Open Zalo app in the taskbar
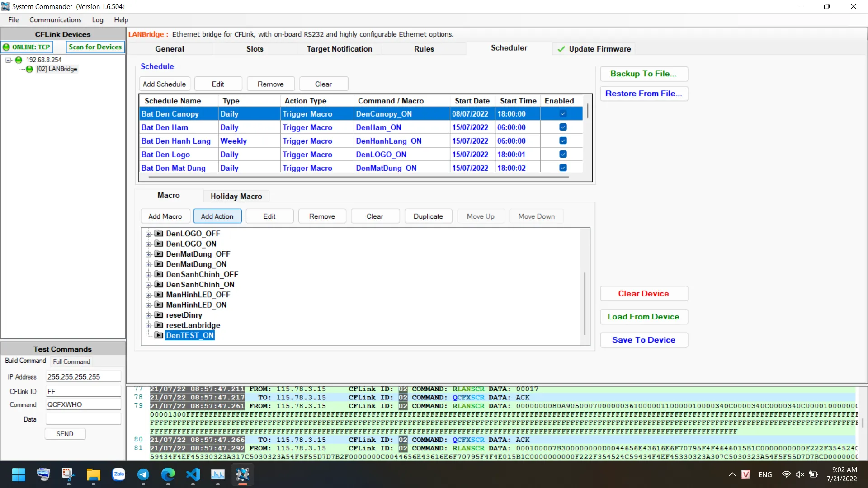 [118, 474]
